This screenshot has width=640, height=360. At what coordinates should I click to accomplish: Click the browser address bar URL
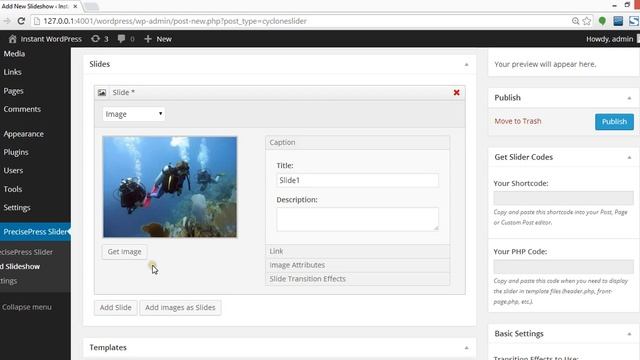[175, 21]
